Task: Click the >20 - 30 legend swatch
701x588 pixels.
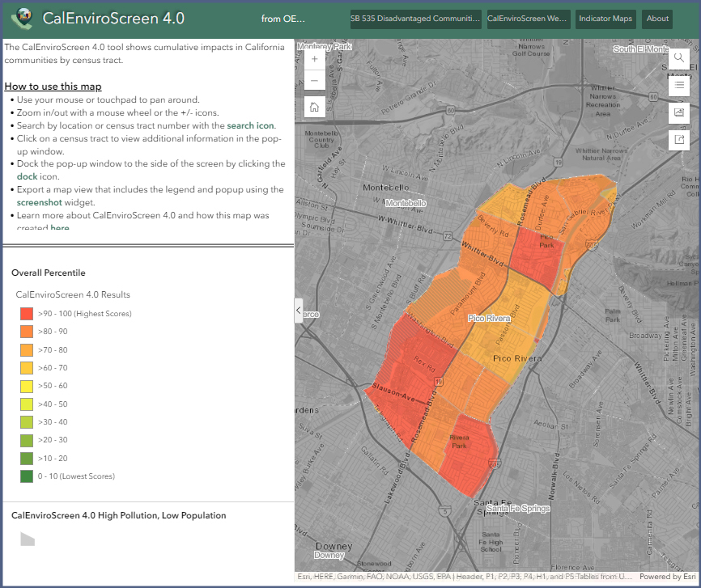Action: [27, 440]
